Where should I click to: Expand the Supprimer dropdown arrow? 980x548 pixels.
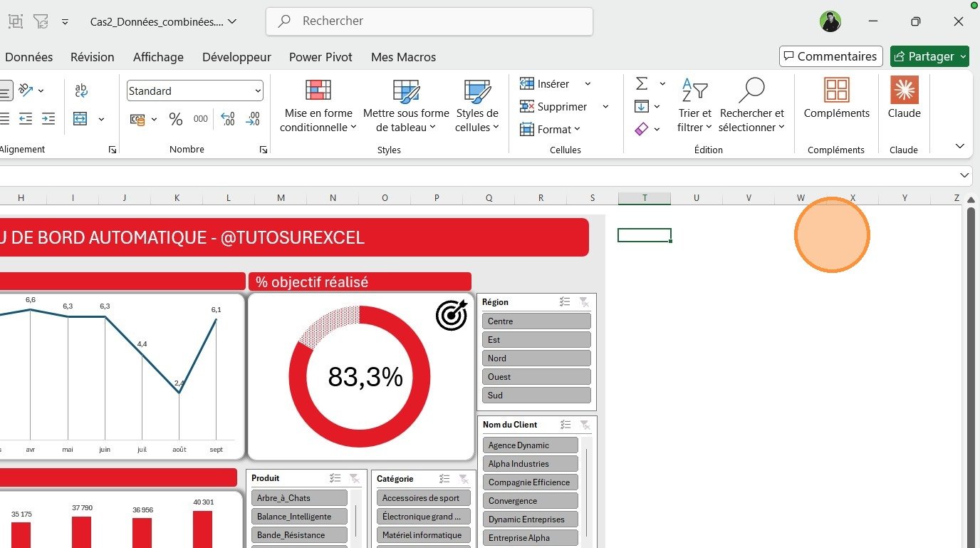point(605,107)
